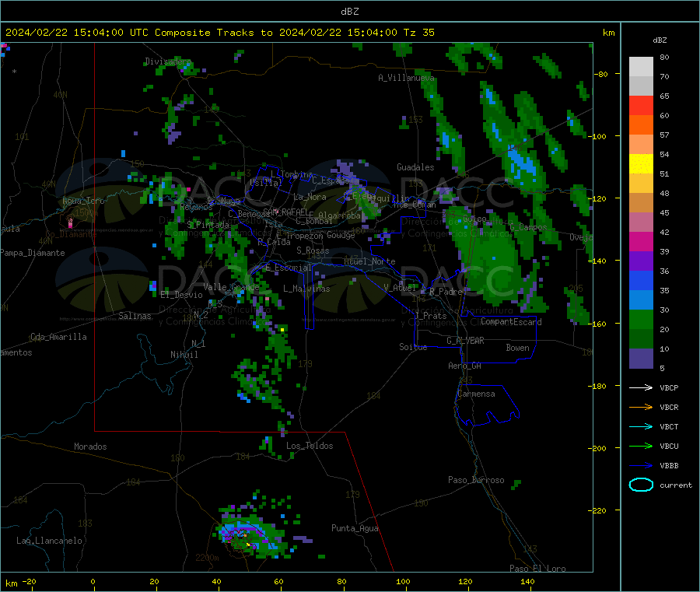Click the L_Malvinas label

pyautogui.click(x=306, y=289)
